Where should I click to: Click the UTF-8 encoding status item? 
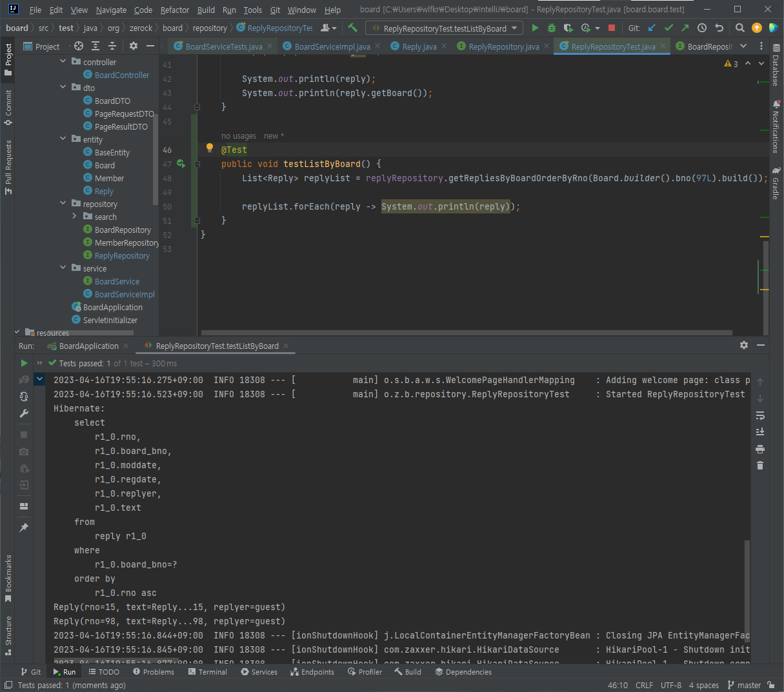click(671, 685)
